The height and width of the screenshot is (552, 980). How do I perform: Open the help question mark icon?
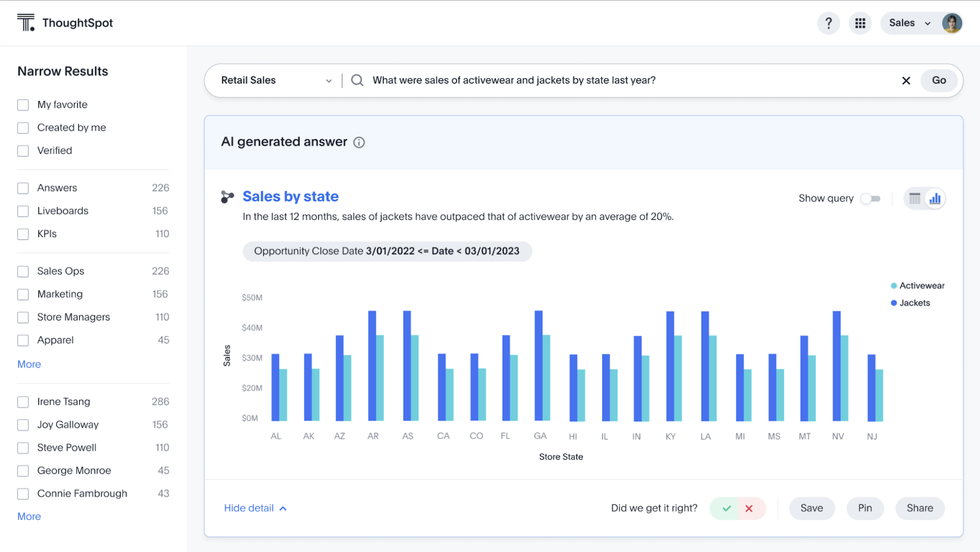click(x=828, y=23)
